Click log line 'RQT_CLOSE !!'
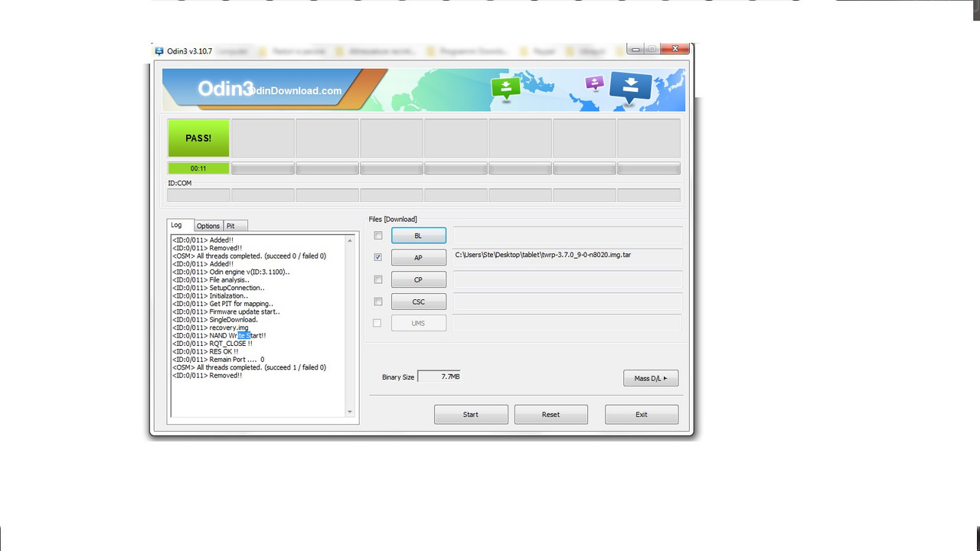 [x=212, y=344]
